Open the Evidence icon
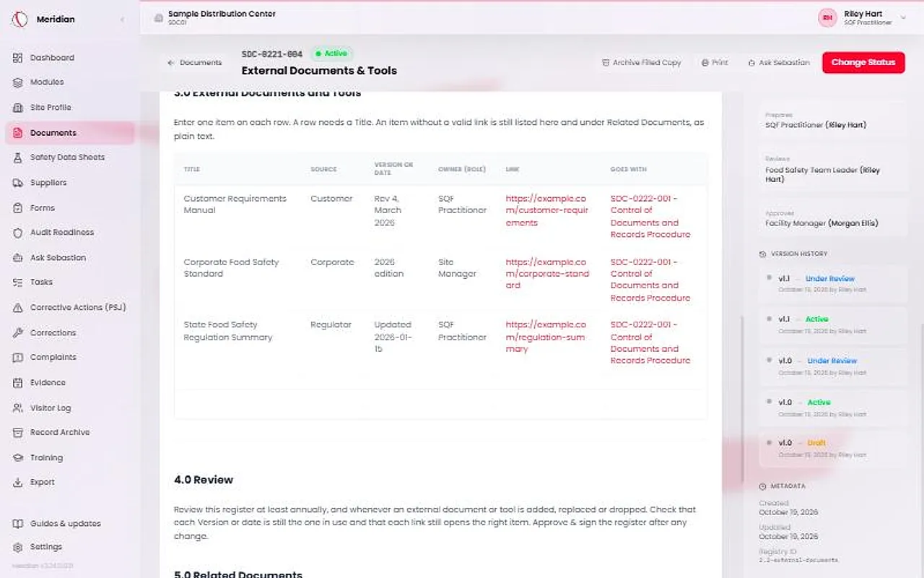924x578 pixels. (18, 383)
